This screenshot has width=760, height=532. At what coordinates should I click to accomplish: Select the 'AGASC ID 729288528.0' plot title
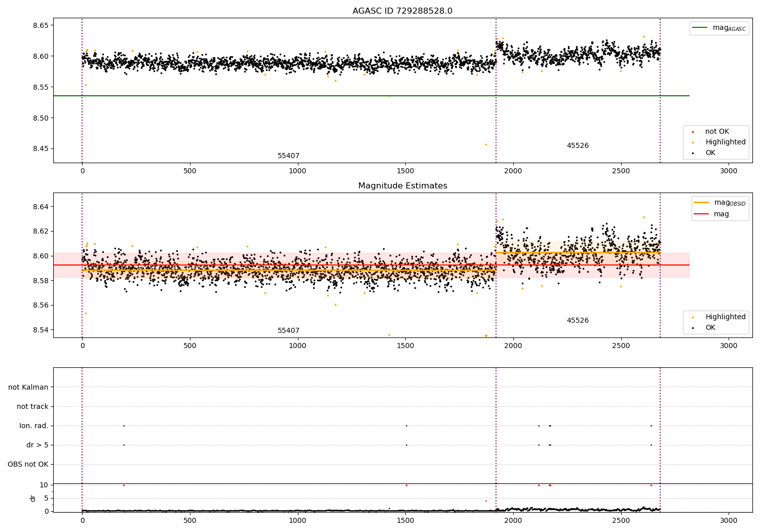point(402,11)
